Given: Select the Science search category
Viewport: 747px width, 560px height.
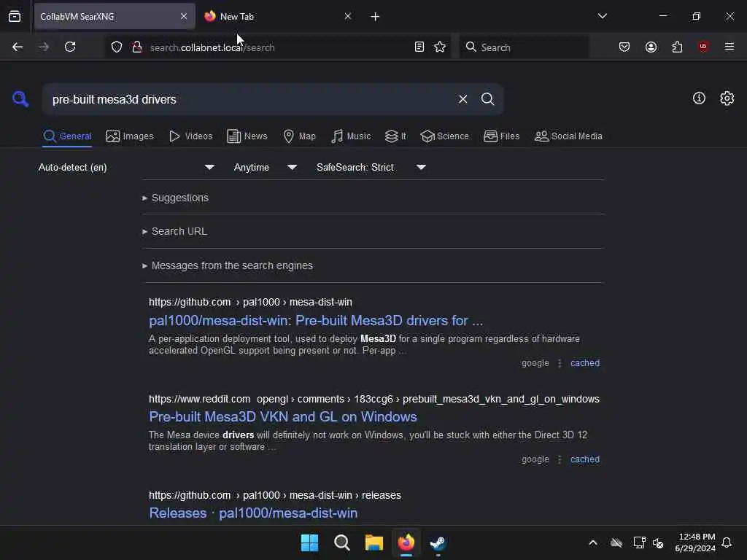Looking at the screenshot, I should tap(444, 136).
